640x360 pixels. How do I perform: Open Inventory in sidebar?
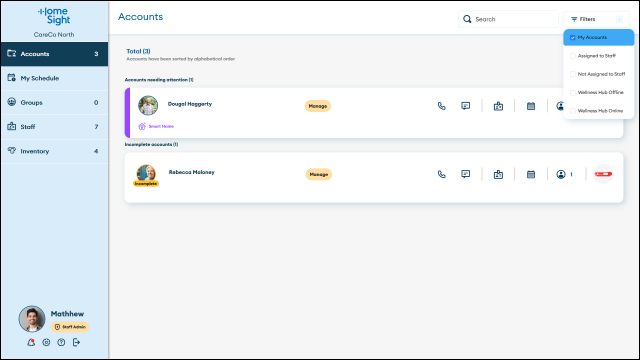[x=54, y=151]
